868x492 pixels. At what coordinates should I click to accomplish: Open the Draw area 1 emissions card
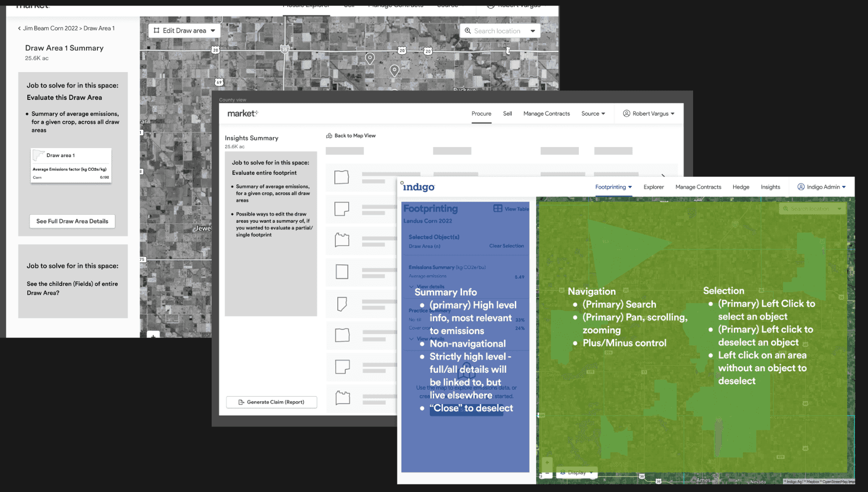click(71, 165)
